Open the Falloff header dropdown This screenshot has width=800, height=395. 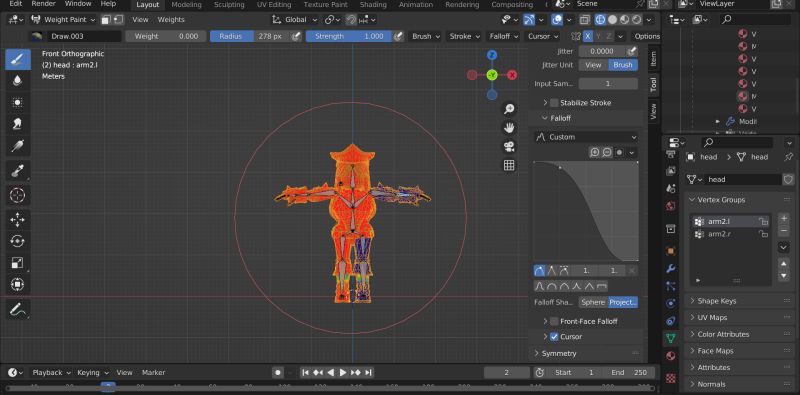point(504,36)
